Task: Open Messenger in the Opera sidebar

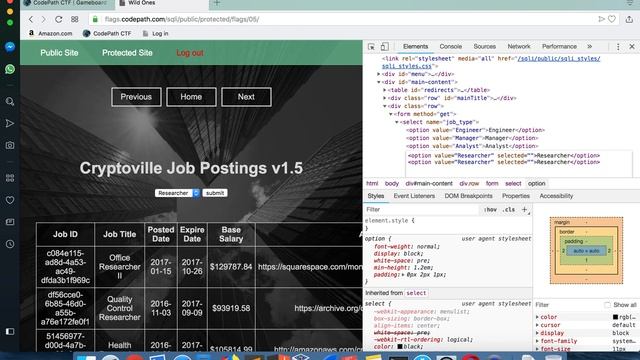Action: (x=10, y=47)
